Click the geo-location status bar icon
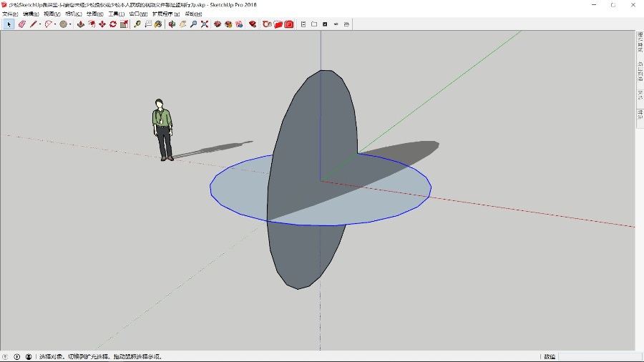 pyautogui.click(x=5, y=357)
